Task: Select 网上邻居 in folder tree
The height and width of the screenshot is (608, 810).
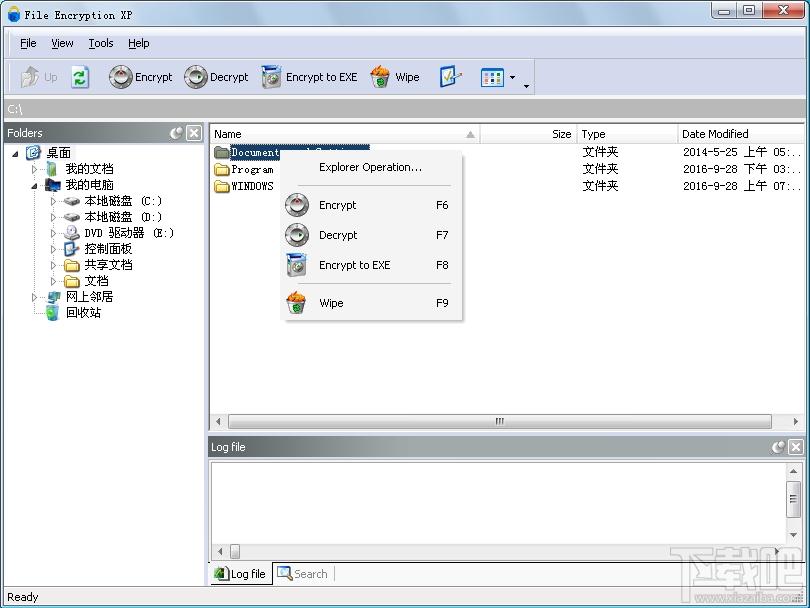Action: point(89,297)
